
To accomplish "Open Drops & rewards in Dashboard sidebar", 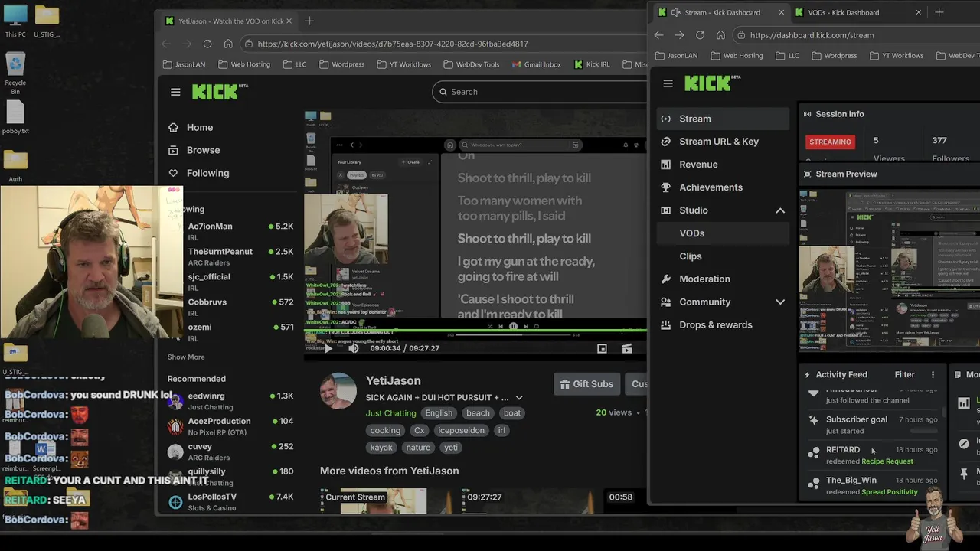I will (x=723, y=325).
